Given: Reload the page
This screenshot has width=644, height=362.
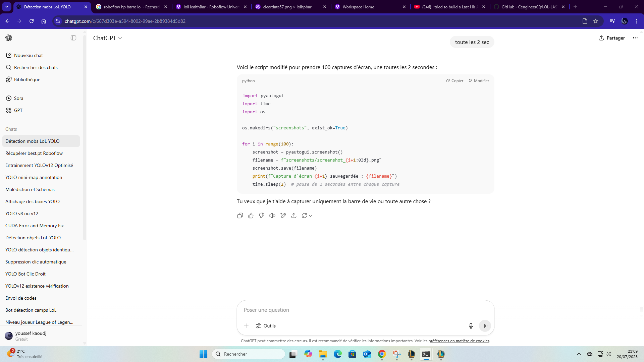Looking at the screenshot, I should coord(32,21).
